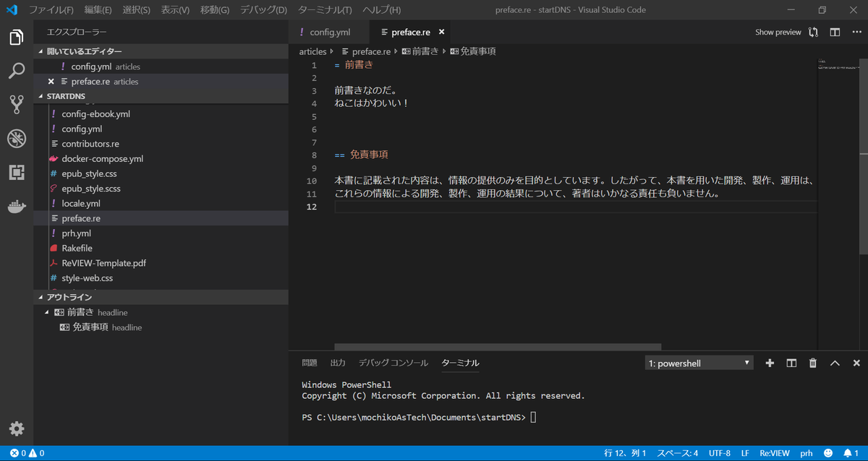This screenshot has width=868, height=461.
Task: Click the editor minimap code preview
Action: tap(837, 66)
